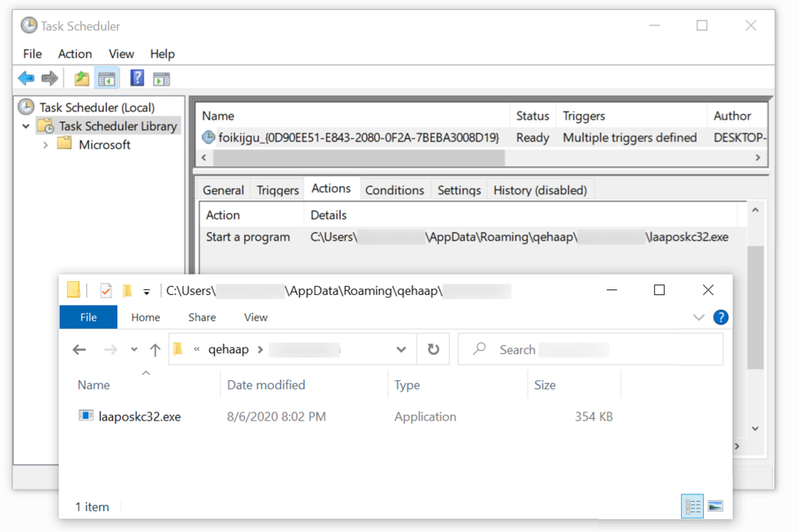Click the qehaap breadcrumb in address bar

pyautogui.click(x=229, y=349)
